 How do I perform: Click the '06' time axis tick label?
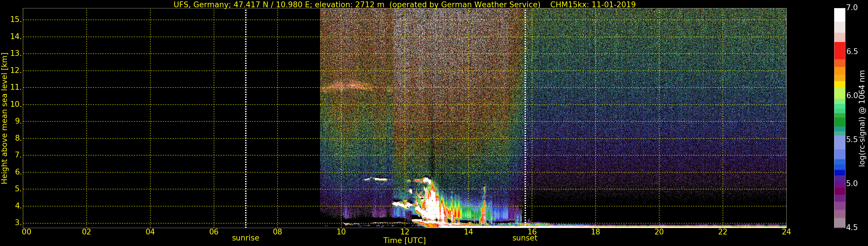pyautogui.click(x=214, y=232)
